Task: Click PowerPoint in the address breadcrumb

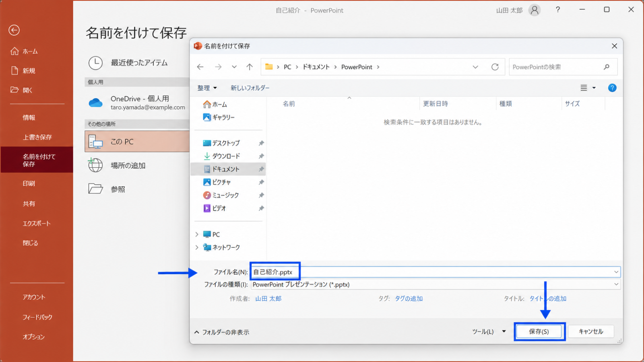Action: (357, 67)
